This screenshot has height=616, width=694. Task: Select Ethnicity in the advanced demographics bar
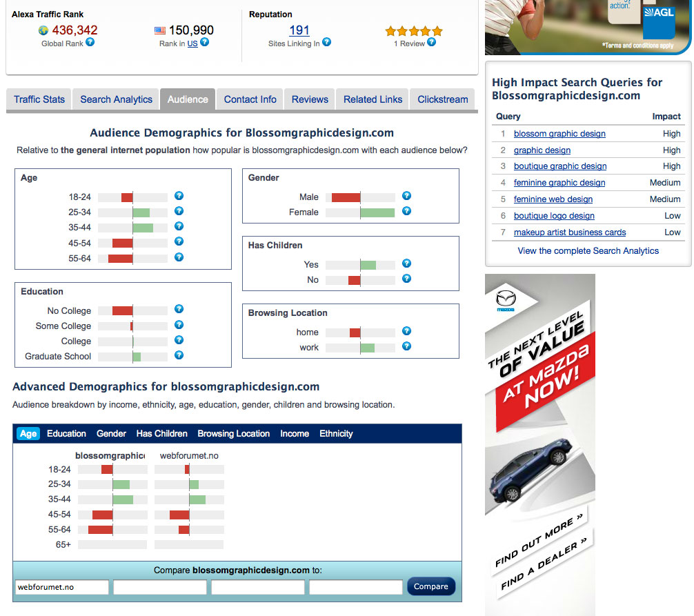click(x=336, y=434)
